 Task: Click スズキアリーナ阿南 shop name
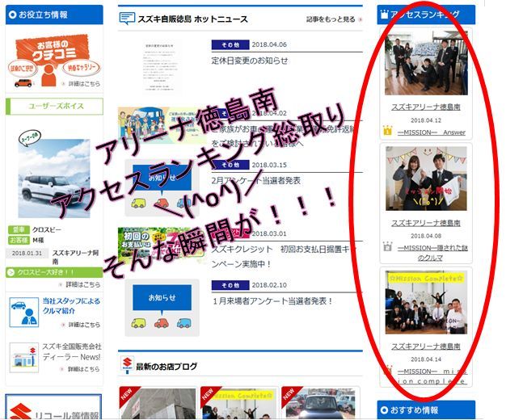click(x=75, y=257)
